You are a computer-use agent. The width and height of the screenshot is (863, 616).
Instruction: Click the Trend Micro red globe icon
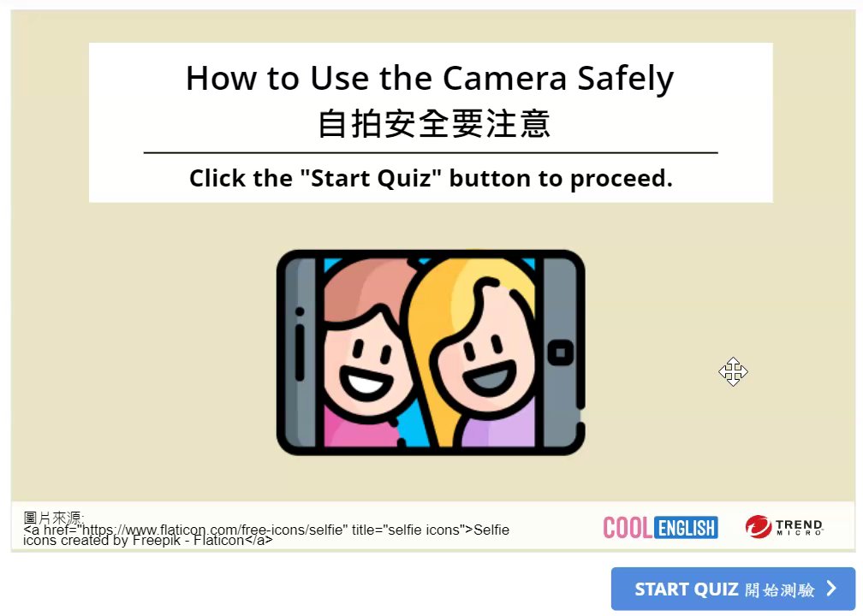758,526
